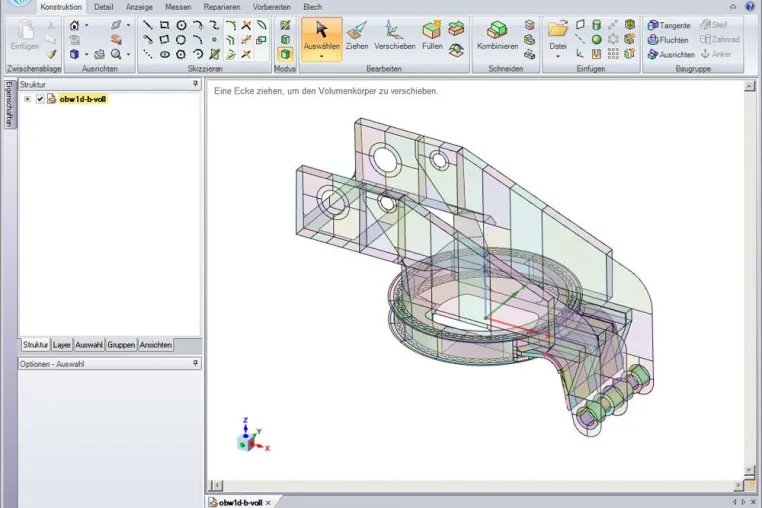The image size is (762, 508).
Task: Click the grid Fill Pattern icon
Action: pos(613,53)
